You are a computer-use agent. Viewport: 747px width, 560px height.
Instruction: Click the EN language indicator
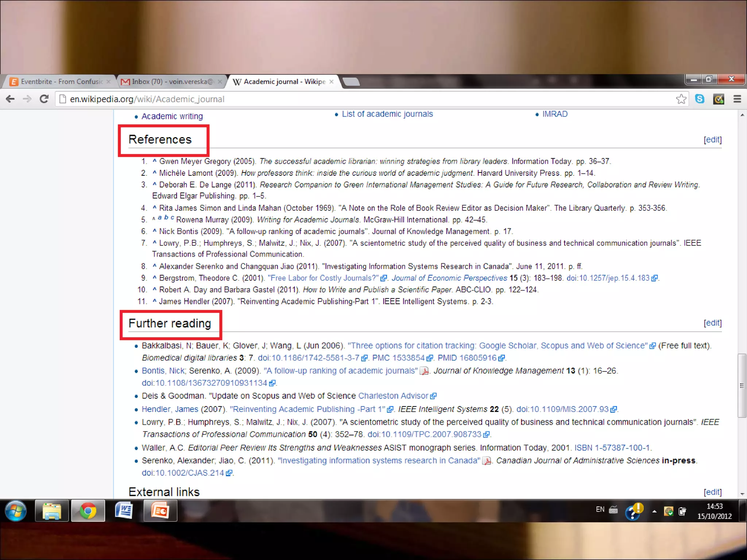(x=600, y=509)
